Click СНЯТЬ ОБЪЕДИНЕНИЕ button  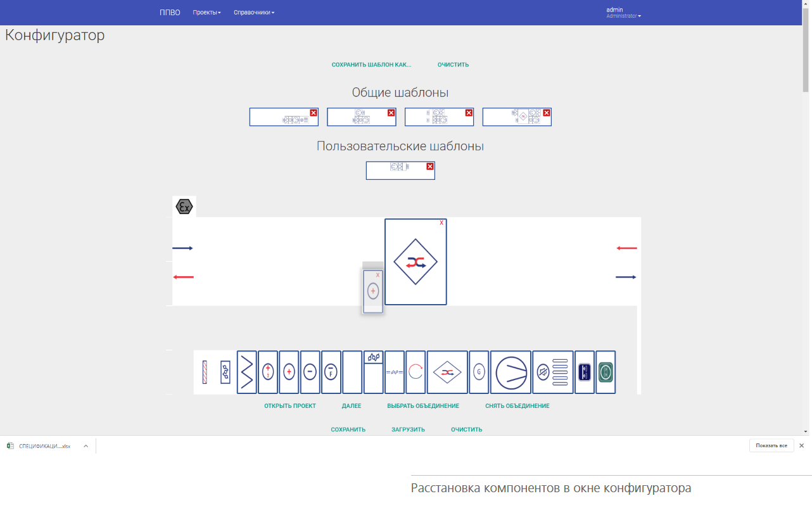(517, 406)
